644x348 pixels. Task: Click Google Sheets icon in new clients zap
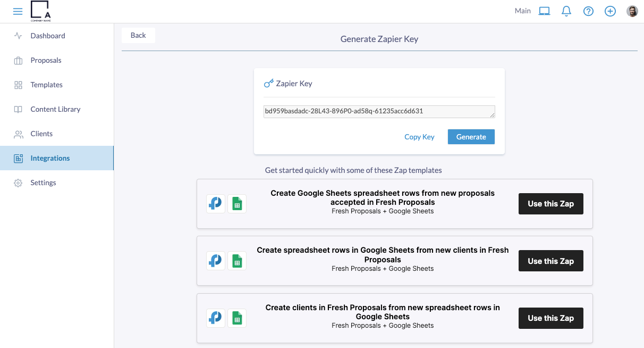(237, 261)
